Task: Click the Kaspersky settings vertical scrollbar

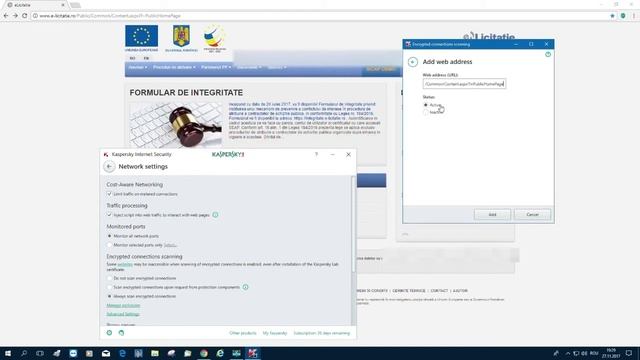Action: [353, 224]
